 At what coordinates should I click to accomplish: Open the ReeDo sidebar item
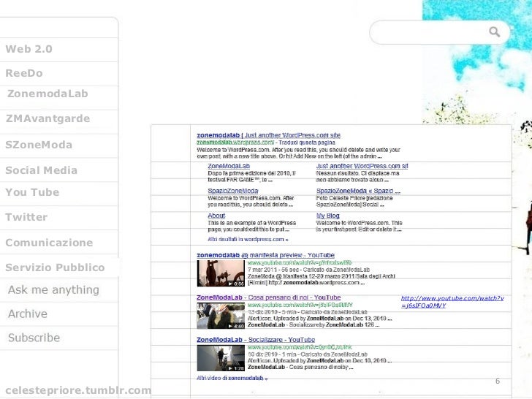pyautogui.click(x=24, y=73)
